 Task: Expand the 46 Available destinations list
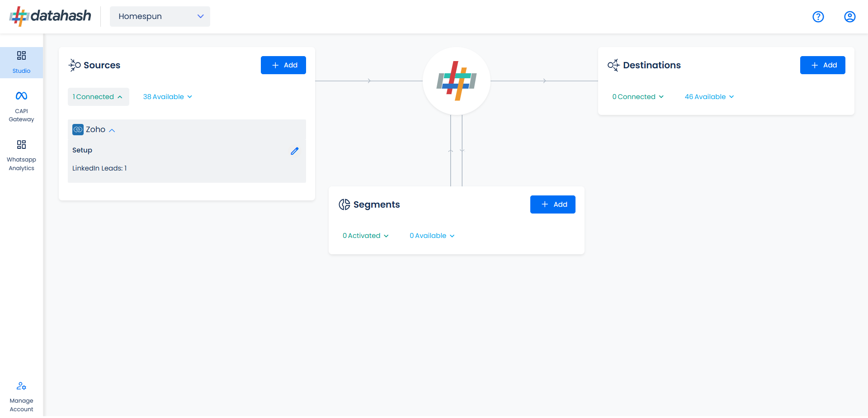(x=709, y=97)
